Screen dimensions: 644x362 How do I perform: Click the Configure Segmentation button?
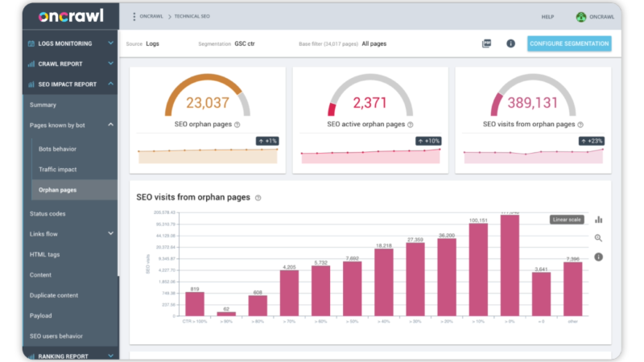coord(569,43)
